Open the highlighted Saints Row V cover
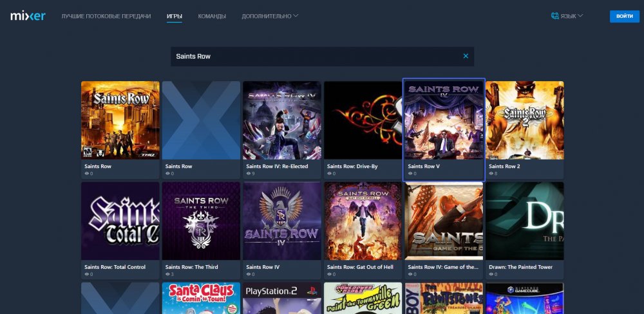This screenshot has width=644, height=314. click(444, 120)
